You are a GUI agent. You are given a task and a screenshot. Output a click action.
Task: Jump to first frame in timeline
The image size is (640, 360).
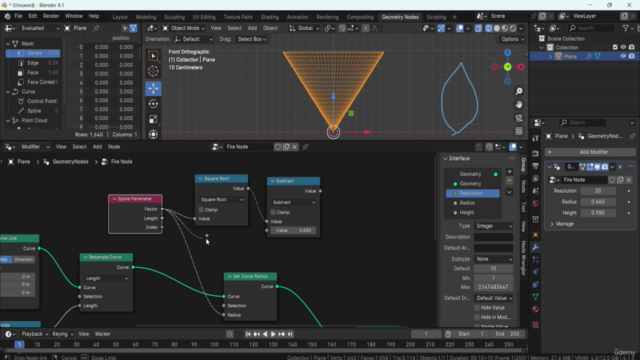248,334
